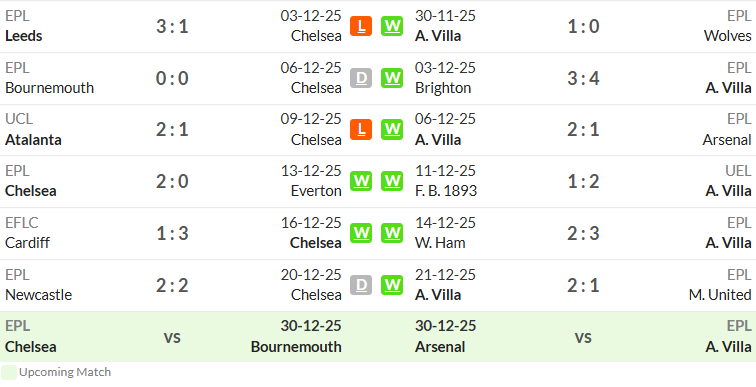Click Bournemouth in the upcoming match row
Viewport: 756px width, 387px height.
(296, 347)
